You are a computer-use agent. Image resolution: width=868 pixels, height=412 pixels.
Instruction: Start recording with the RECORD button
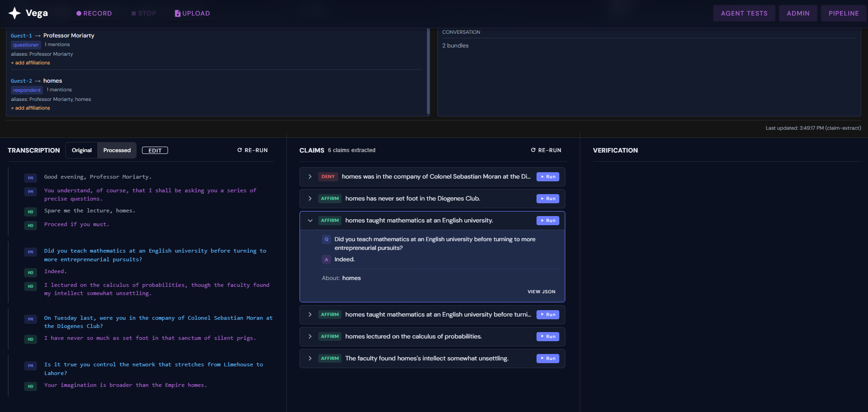pyautogui.click(x=94, y=13)
